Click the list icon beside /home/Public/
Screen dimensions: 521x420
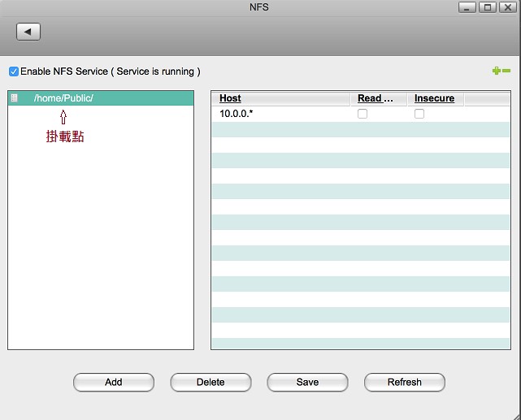click(14, 98)
